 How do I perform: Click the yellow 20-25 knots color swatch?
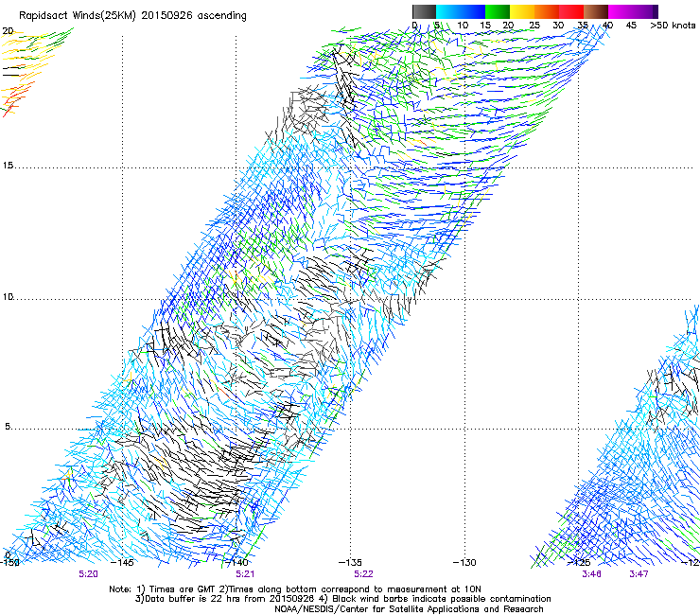pyautogui.click(x=522, y=11)
